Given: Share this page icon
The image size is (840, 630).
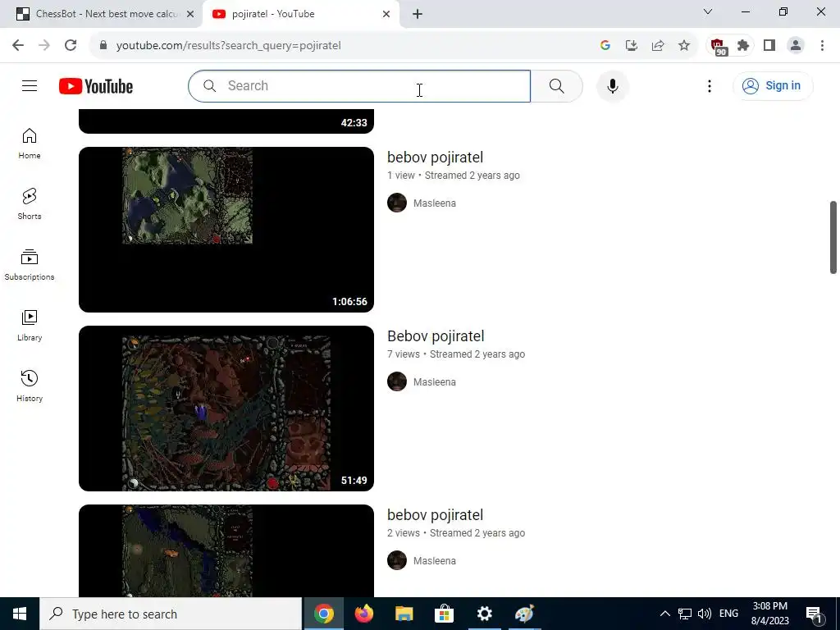Looking at the screenshot, I should click(658, 46).
